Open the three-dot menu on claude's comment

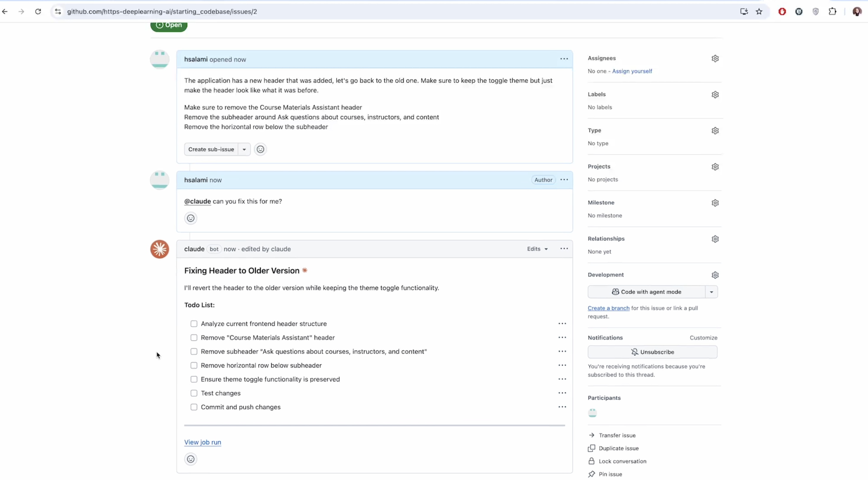564,249
